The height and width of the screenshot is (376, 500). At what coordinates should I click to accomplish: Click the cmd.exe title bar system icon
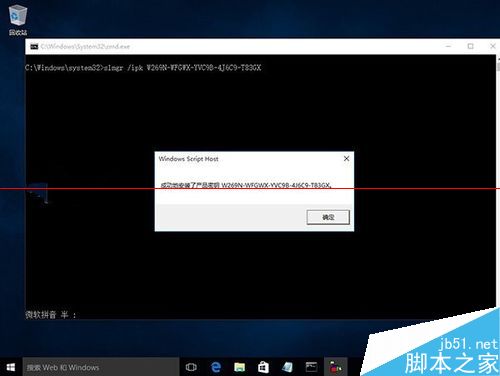pos(34,46)
